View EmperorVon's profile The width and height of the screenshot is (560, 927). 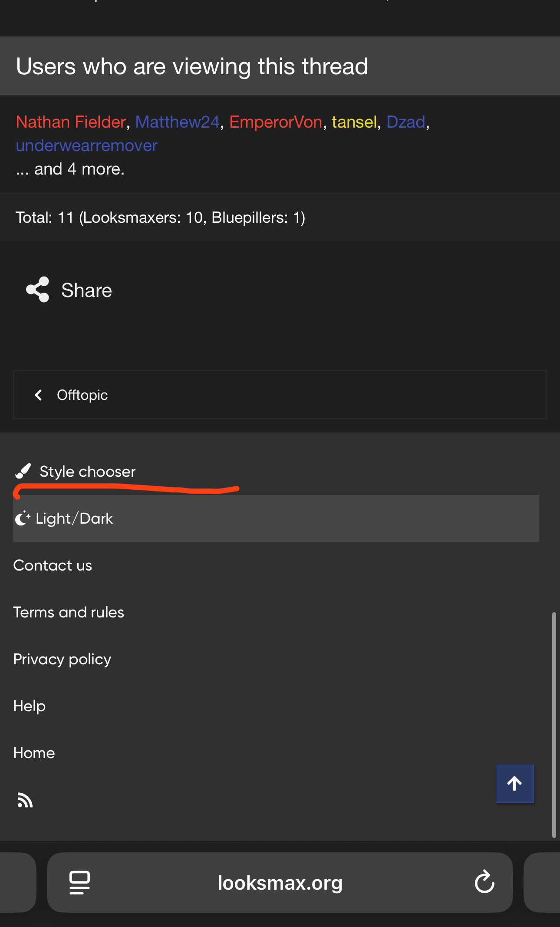coord(276,122)
